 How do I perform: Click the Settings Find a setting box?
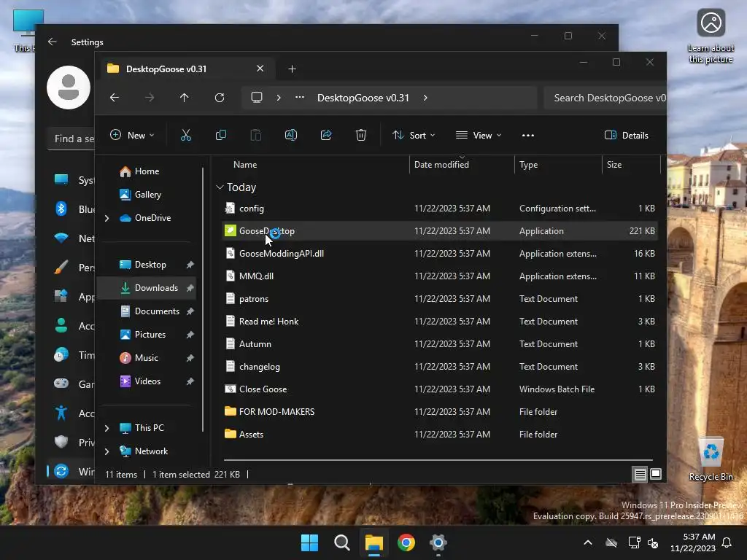pos(71,139)
